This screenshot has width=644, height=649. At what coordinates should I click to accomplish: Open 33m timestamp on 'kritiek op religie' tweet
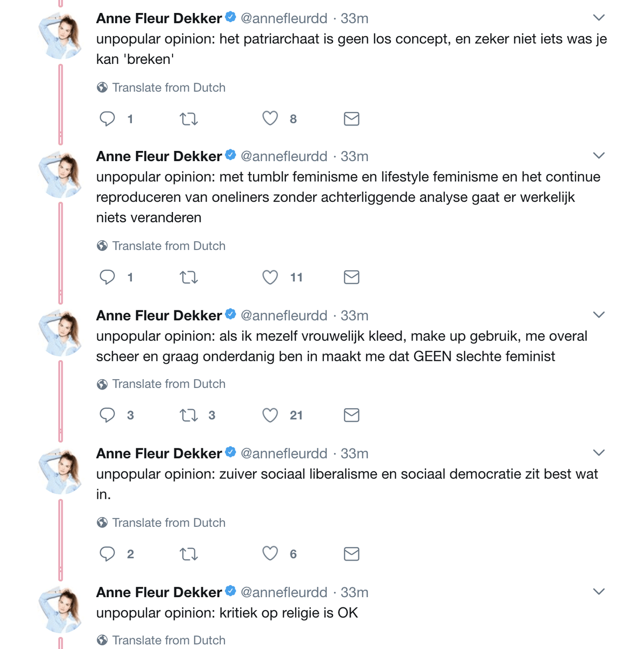point(354,592)
